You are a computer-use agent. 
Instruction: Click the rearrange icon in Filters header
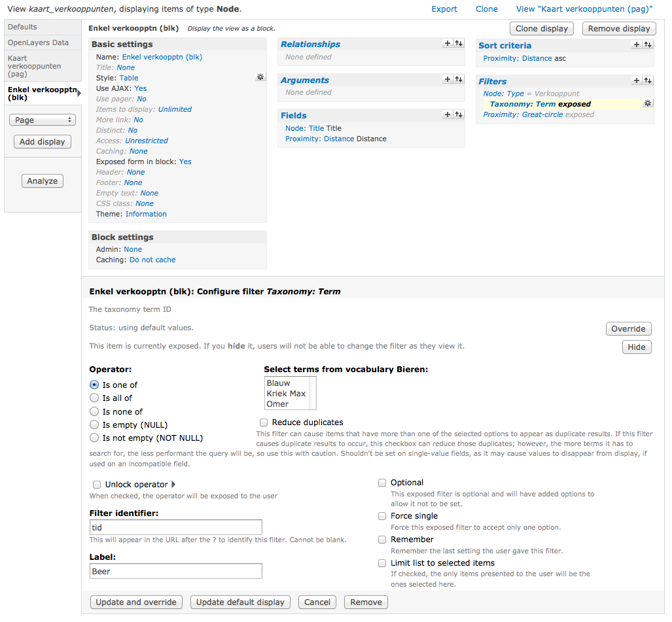648,80
